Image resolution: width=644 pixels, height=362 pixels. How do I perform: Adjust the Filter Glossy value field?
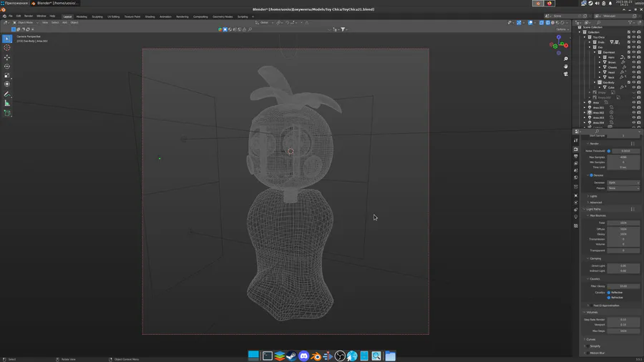click(623, 286)
